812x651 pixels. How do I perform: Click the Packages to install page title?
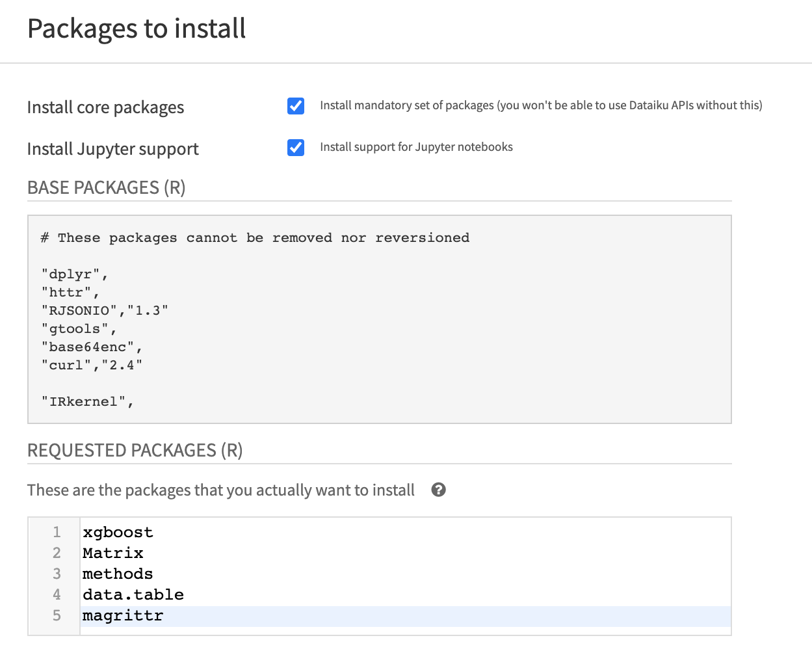[x=137, y=29]
